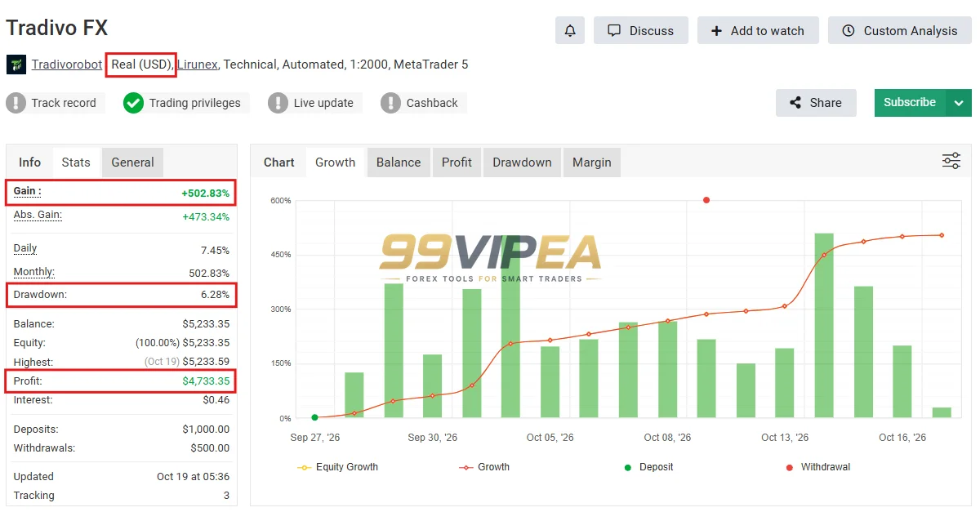
Task: Click the Daily label
Action: 25,248
